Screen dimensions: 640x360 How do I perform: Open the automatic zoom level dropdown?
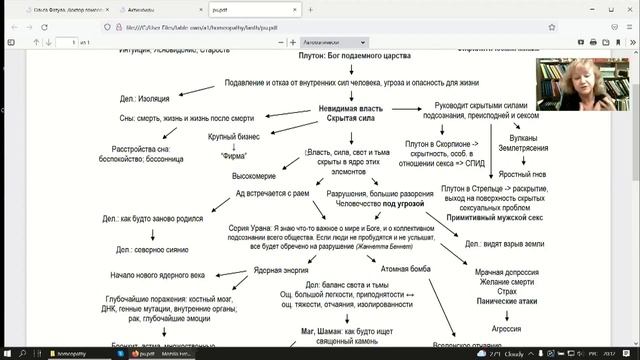334,42
